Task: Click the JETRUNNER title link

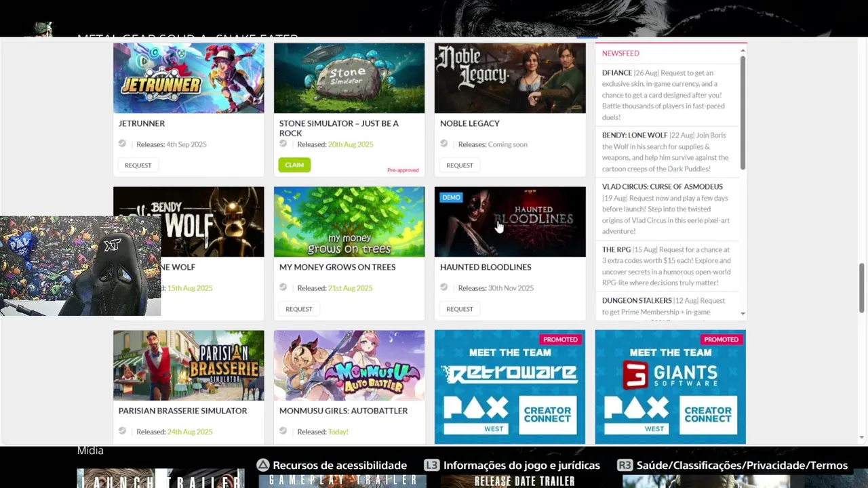Action: [x=142, y=123]
